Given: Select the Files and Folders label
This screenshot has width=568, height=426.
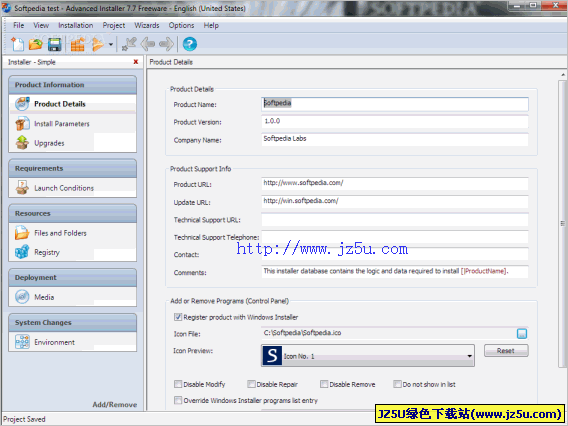Looking at the screenshot, I should coord(60,233).
